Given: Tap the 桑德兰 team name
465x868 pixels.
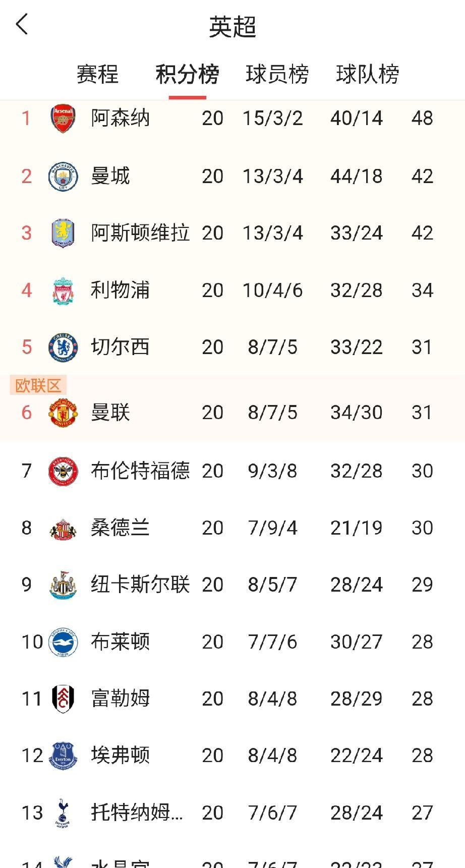Looking at the screenshot, I should click(120, 528).
